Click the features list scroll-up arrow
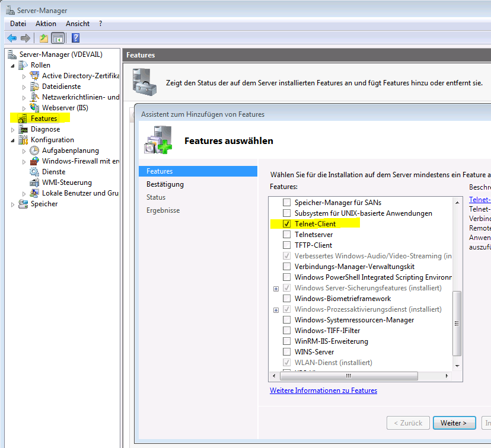The width and height of the screenshot is (491, 448). tap(457, 203)
